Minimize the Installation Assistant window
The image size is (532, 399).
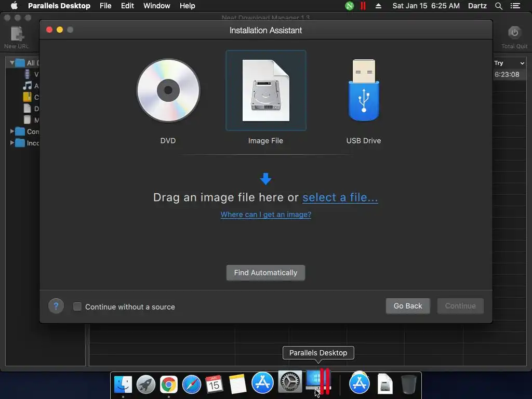click(60, 30)
